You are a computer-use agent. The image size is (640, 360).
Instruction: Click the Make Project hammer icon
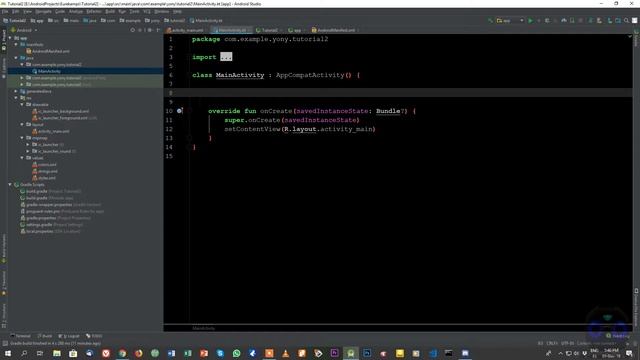[x=491, y=20]
